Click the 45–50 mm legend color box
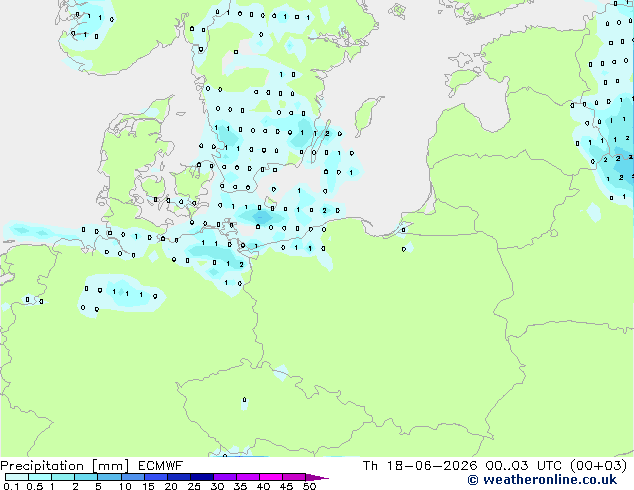634x490 pixels. coord(294,477)
